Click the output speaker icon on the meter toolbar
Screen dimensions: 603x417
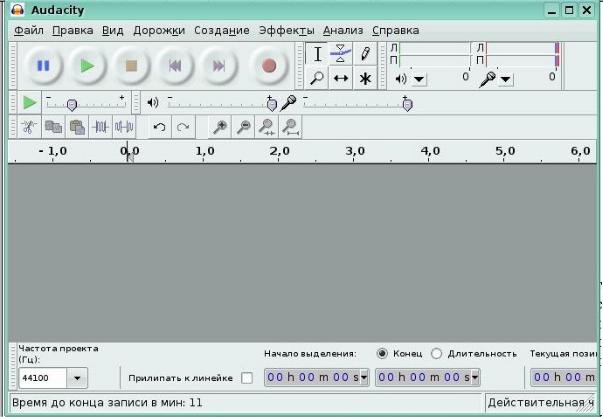click(401, 79)
